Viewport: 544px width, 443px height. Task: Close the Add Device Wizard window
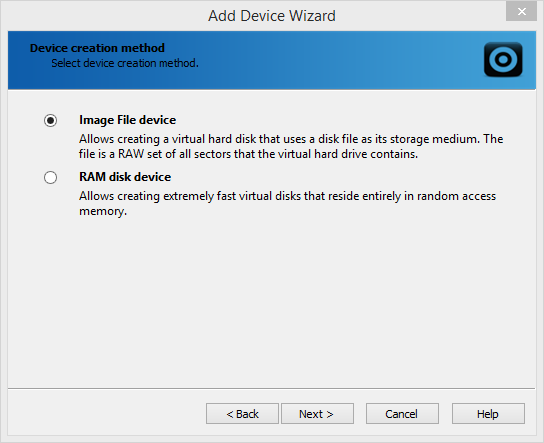point(521,11)
